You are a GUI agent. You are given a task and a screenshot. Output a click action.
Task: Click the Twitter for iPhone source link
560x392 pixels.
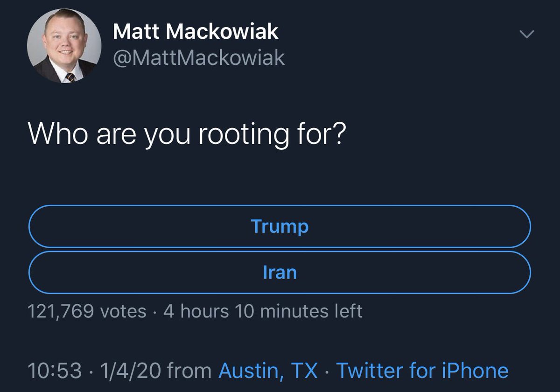tap(422, 371)
